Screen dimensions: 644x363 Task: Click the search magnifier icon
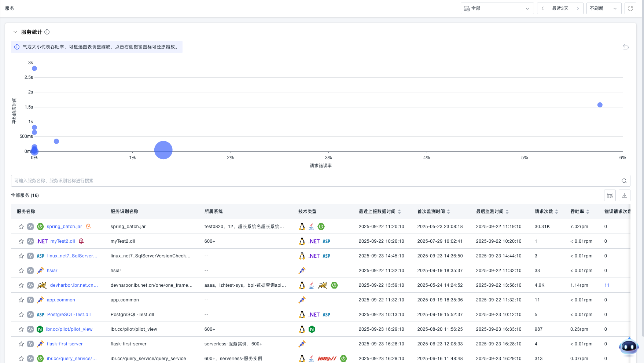(x=624, y=181)
